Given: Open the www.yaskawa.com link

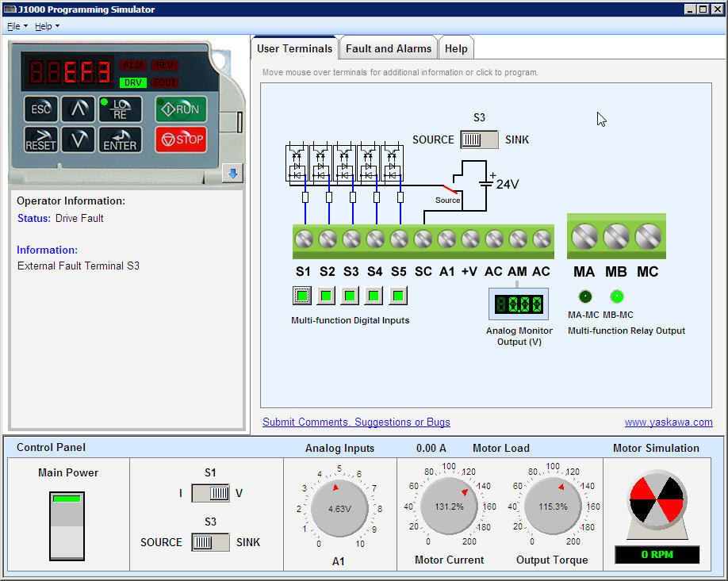Looking at the screenshot, I should (x=668, y=422).
